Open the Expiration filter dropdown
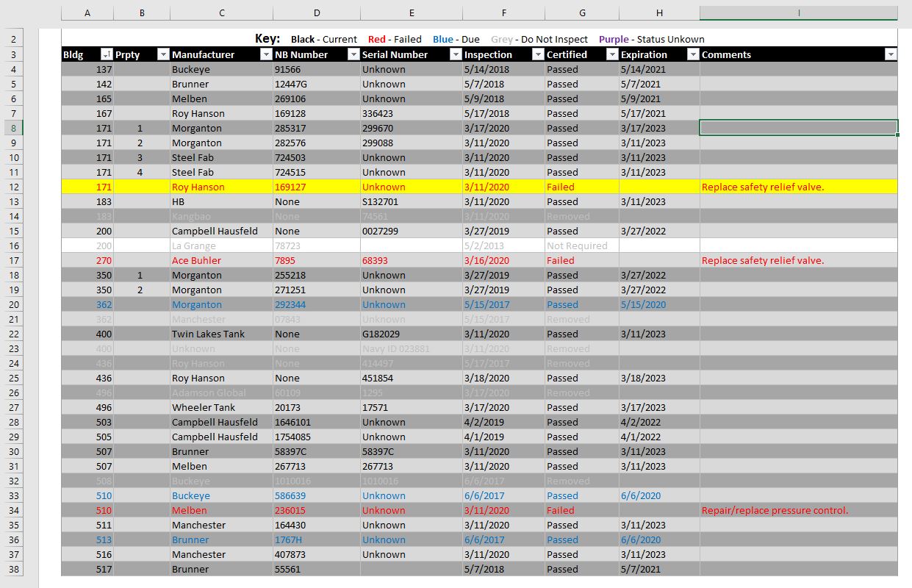This screenshot has width=912, height=588. (693, 54)
